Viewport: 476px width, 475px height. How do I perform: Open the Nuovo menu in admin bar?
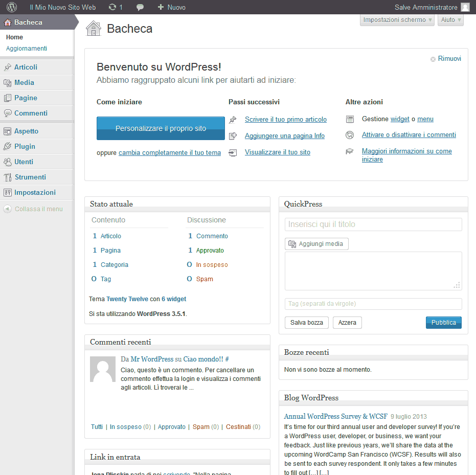pos(171,7)
